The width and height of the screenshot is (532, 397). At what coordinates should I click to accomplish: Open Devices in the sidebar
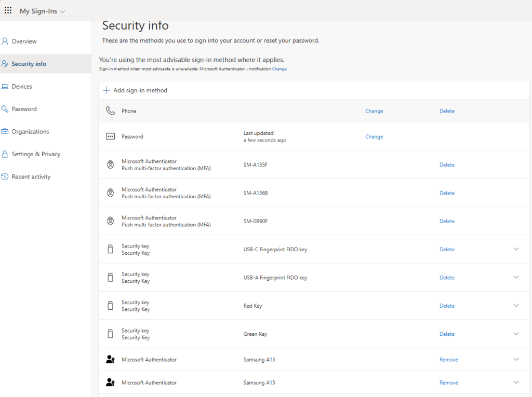pyautogui.click(x=46, y=87)
